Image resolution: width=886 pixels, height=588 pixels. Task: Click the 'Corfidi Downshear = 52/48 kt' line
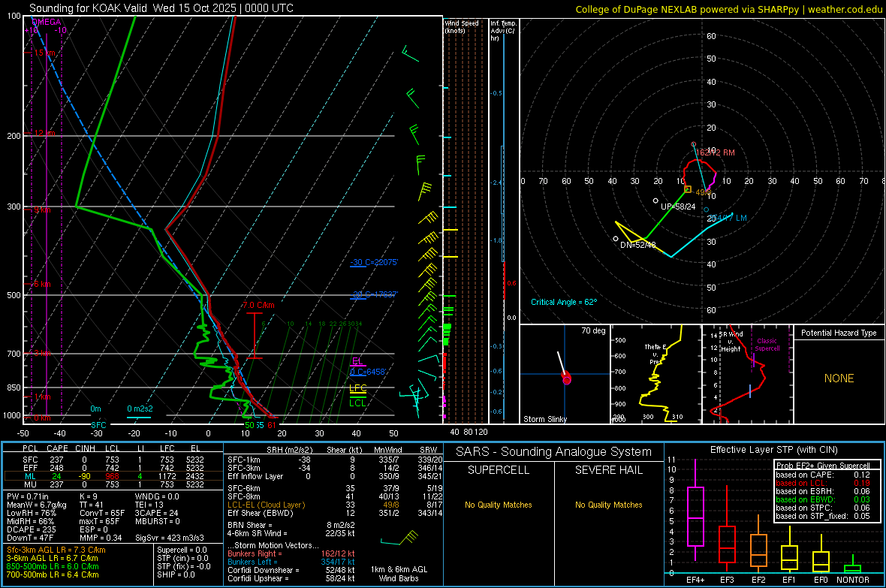291,570
